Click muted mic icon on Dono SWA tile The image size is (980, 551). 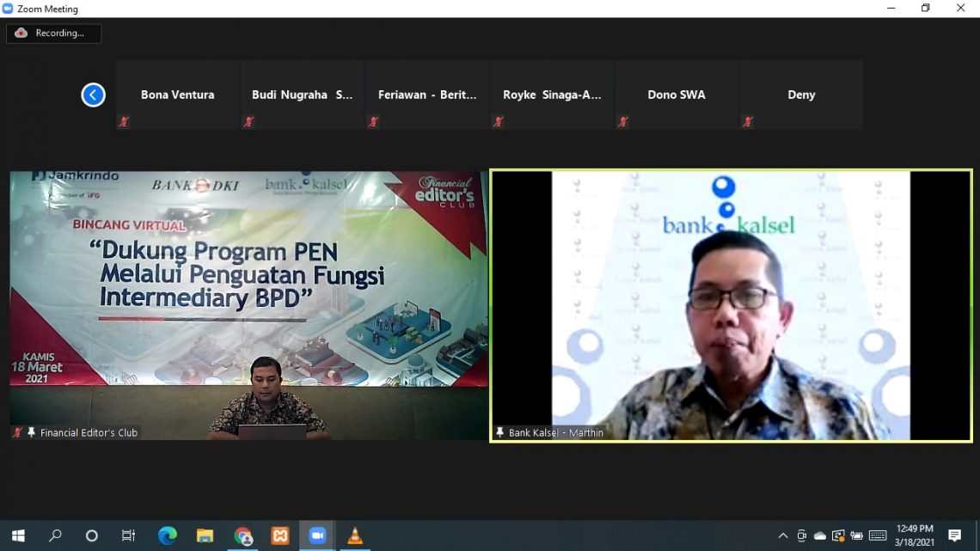pos(623,122)
